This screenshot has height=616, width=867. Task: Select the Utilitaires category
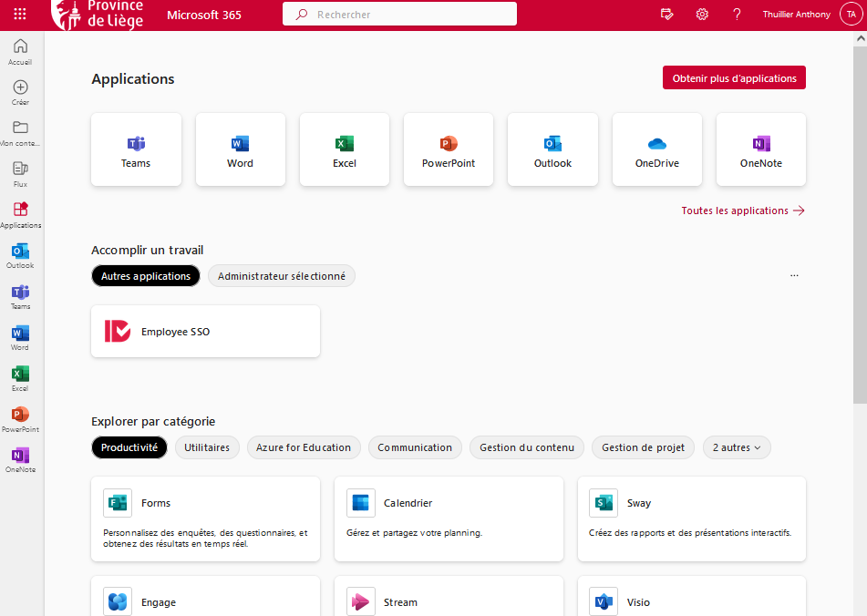click(x=207, y=447)
